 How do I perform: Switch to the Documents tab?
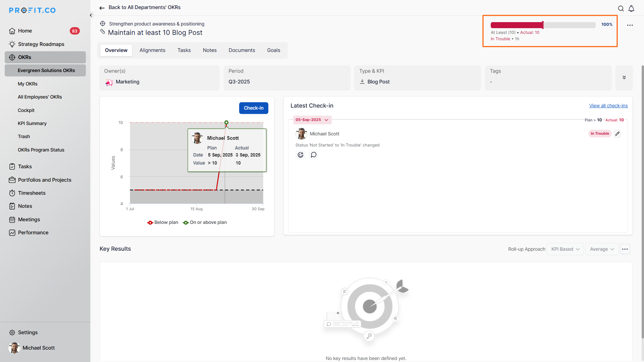click(241, 50)
